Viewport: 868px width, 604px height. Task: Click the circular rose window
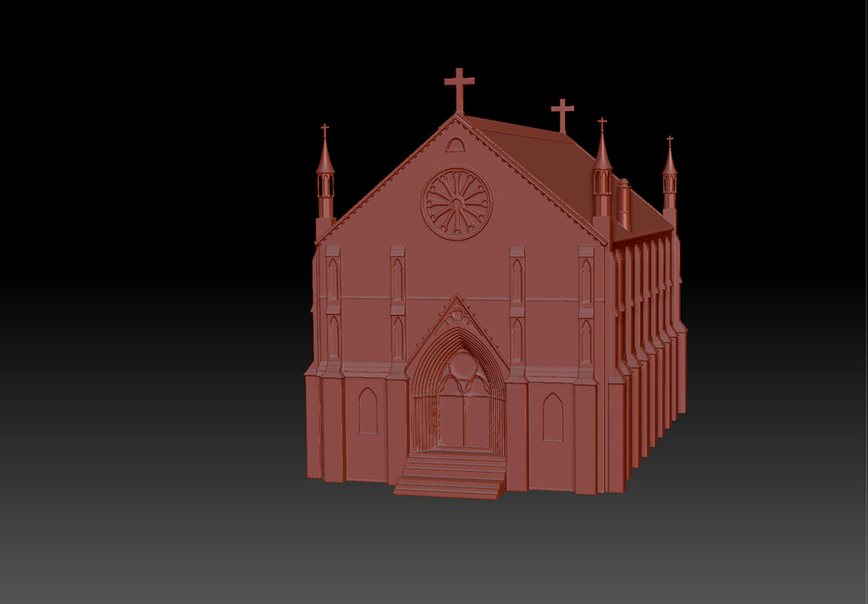click(x=457, y=203)
